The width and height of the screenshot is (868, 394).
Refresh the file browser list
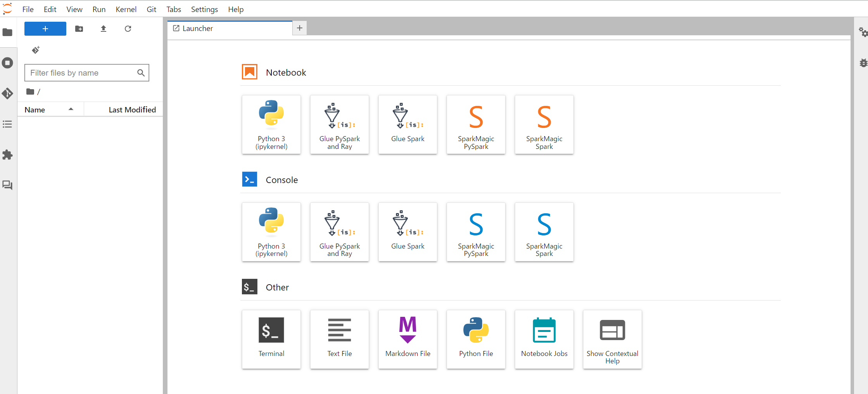click(x=128, y=29)
